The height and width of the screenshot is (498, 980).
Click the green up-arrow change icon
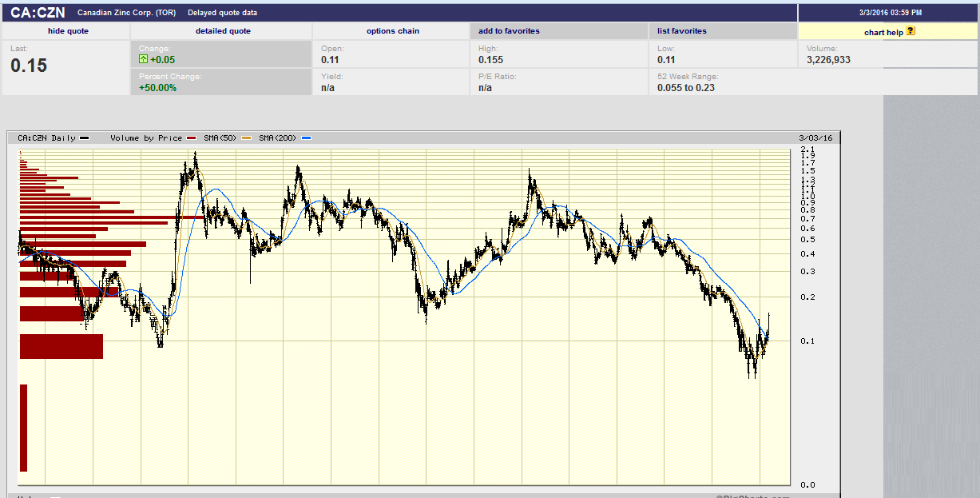click(x=143, y=59)
